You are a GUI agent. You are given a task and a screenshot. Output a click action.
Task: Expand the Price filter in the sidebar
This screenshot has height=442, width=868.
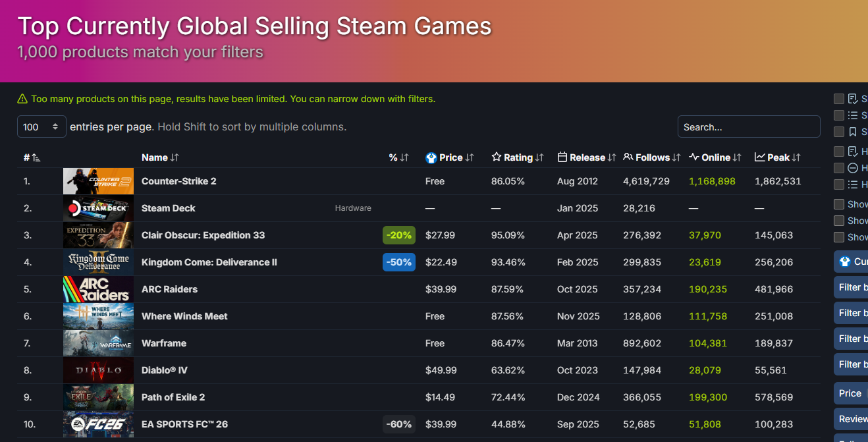pyautogui.click(x=850, y=393)
